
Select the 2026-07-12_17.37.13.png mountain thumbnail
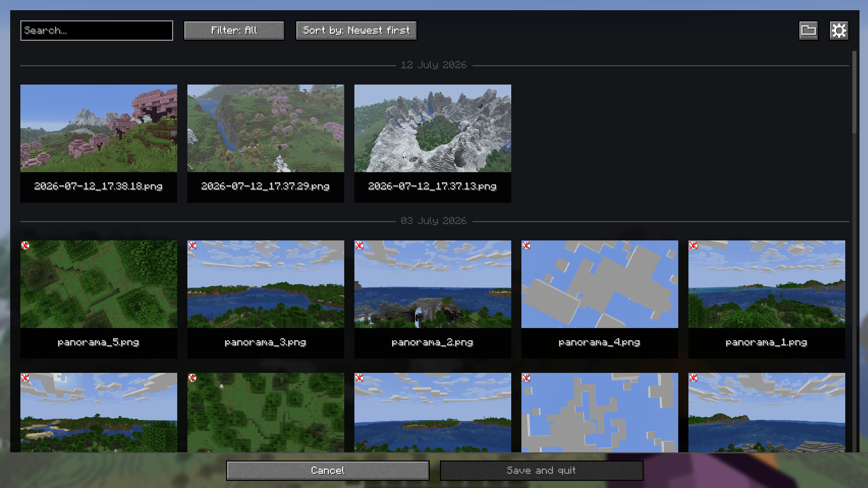point(432,128)
